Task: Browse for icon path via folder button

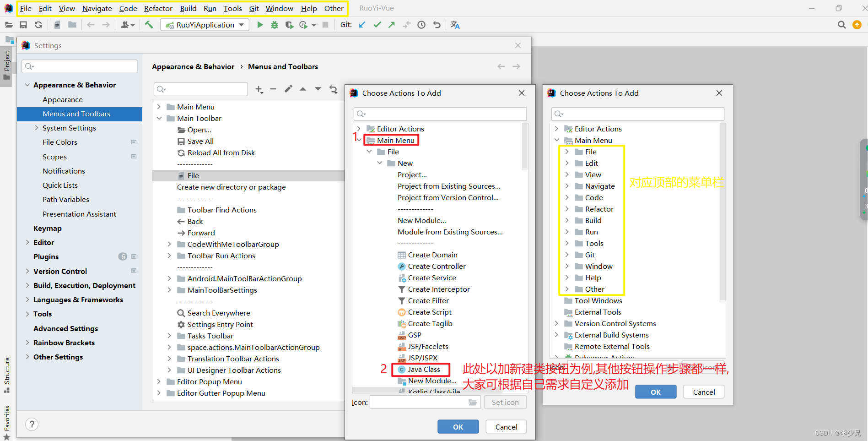Action: (473, 402)
